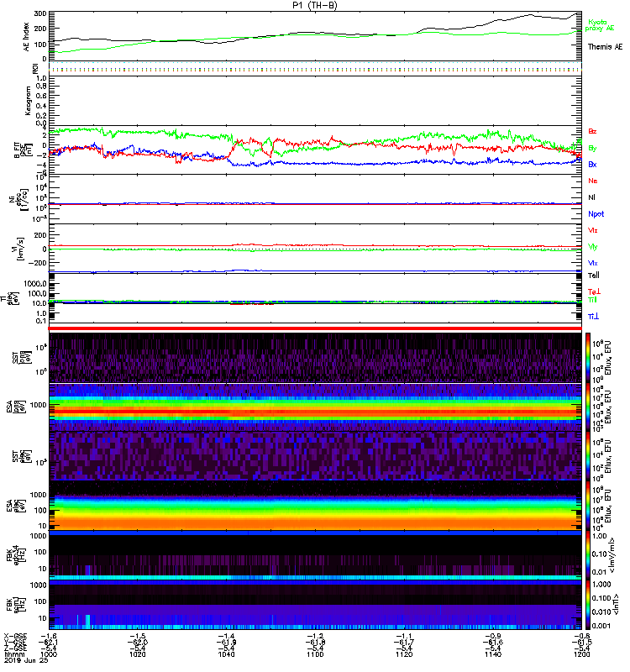
Task: Click the B_FIT GSE [nT] axis label
Action: [x=24, y=150]
